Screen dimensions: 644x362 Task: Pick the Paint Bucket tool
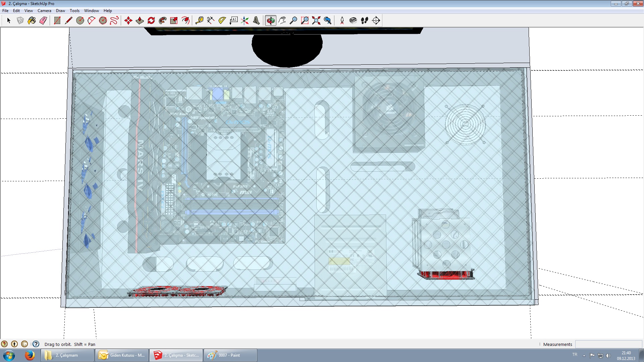point(32,20)
